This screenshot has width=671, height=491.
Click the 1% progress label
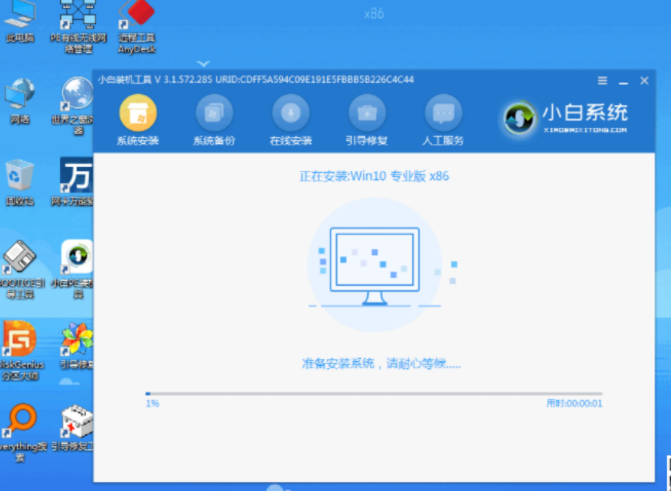(152, 403)
